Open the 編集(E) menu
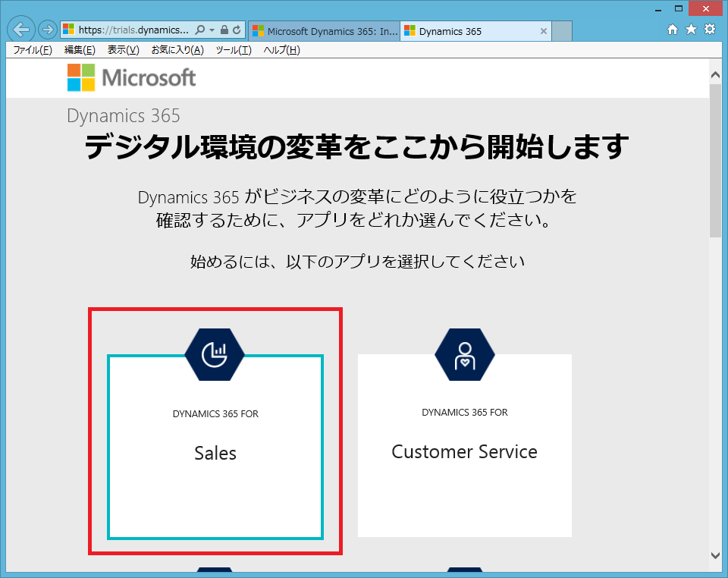 (x=80, y=50)
